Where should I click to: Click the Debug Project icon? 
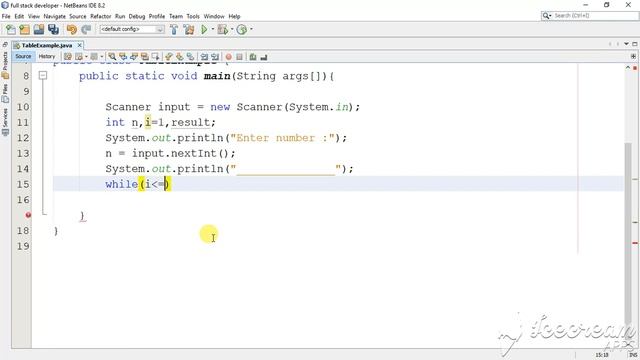tap(223, 29)
